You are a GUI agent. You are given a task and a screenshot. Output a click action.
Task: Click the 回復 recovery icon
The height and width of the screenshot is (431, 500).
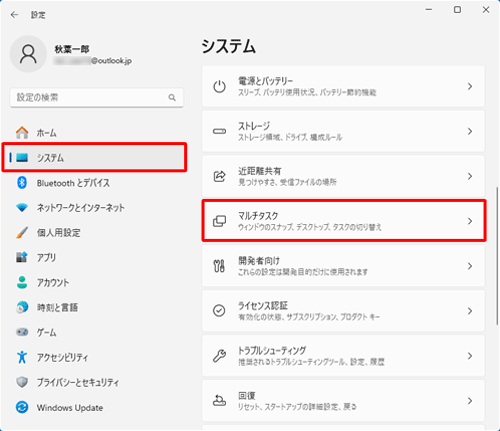[219, 400]
